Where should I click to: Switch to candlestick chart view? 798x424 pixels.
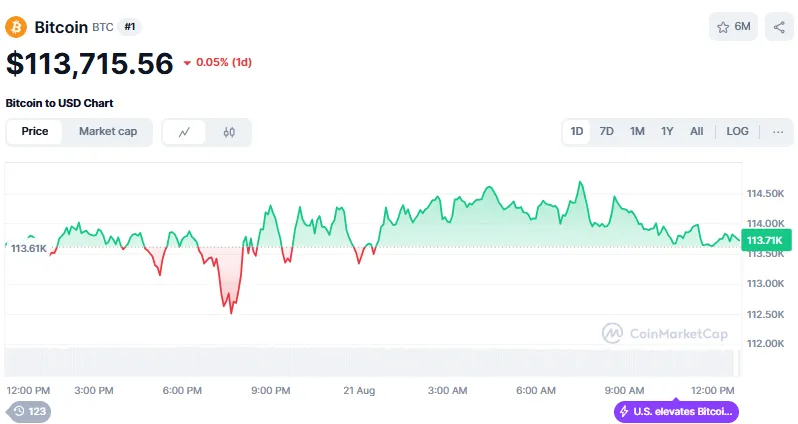click(229, 132)
